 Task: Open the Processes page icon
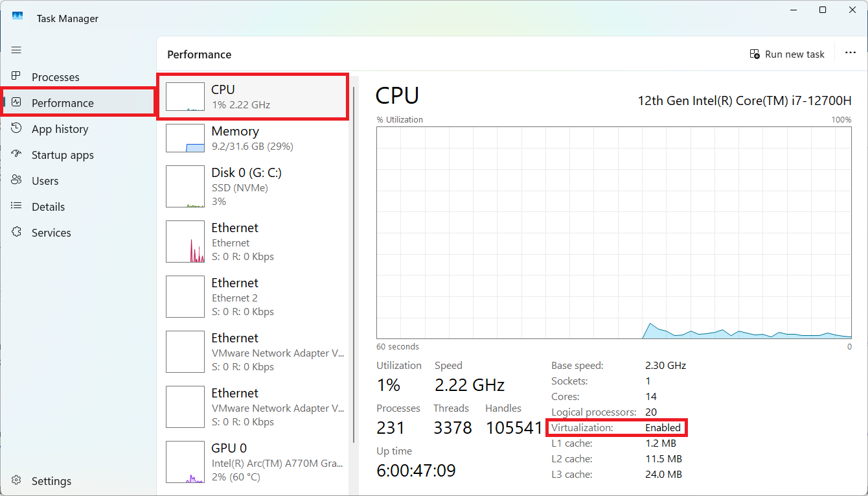point(16,77)
